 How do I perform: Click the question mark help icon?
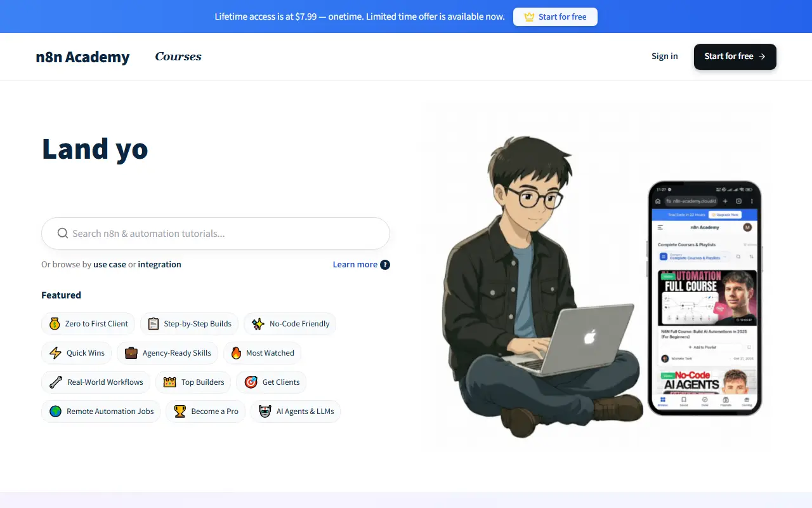point(385,265)
